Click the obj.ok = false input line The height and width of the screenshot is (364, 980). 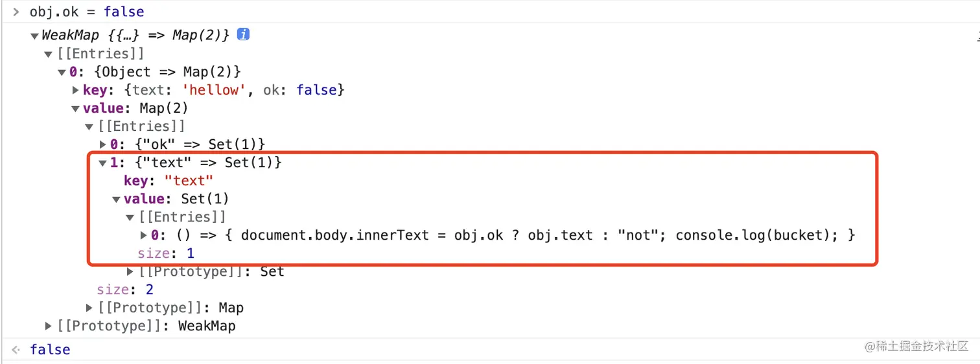tap(87, 12)
